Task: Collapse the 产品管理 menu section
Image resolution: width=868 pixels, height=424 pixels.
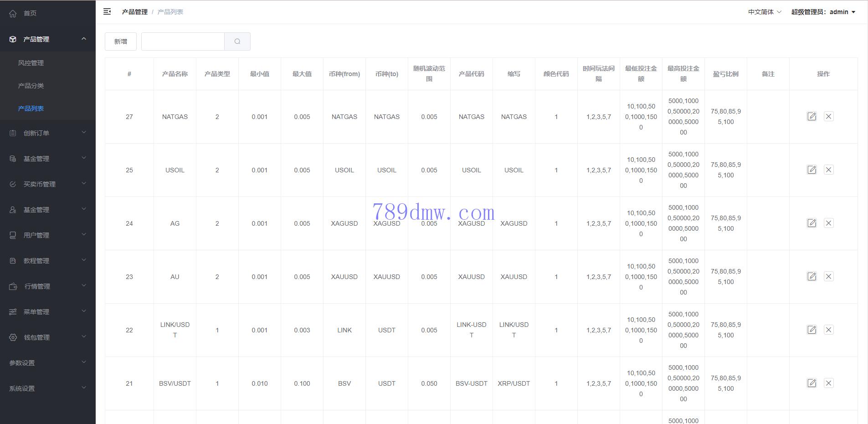Action: tap(48, 39)
